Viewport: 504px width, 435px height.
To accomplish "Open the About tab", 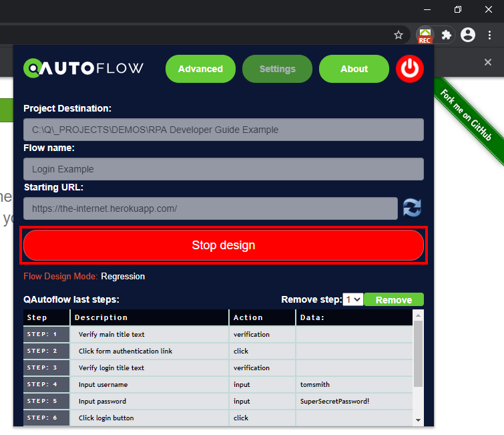I will pyautogui.click(x=354, y=69).
